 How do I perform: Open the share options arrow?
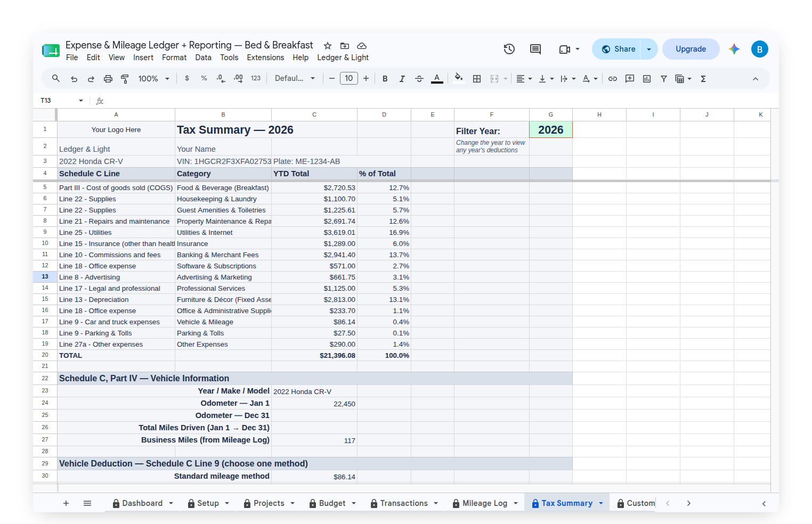point(649,49)
